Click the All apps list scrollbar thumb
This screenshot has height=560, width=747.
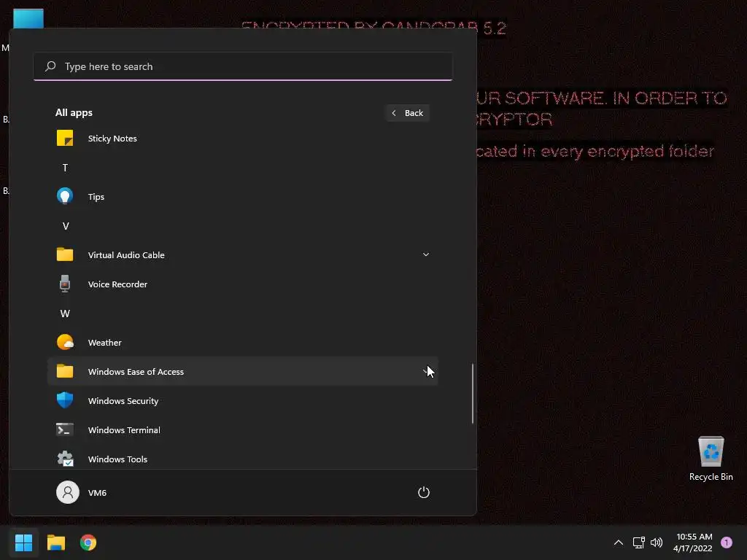click(473, 393)
